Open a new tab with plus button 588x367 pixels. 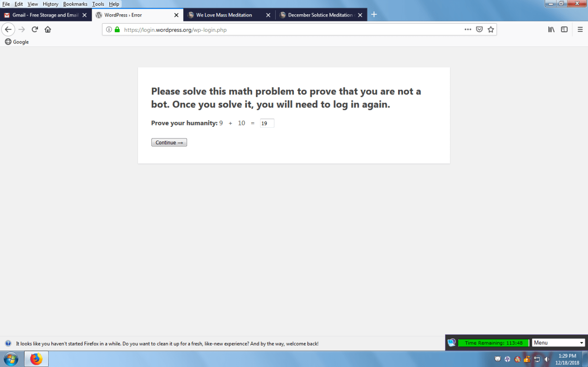pyautogui.click(x=374, y=15)
